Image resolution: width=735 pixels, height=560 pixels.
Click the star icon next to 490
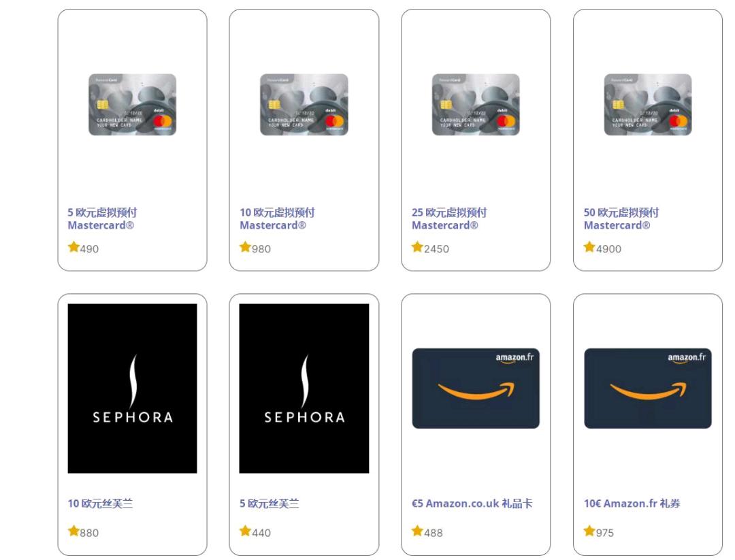click(x=73, y=247)
